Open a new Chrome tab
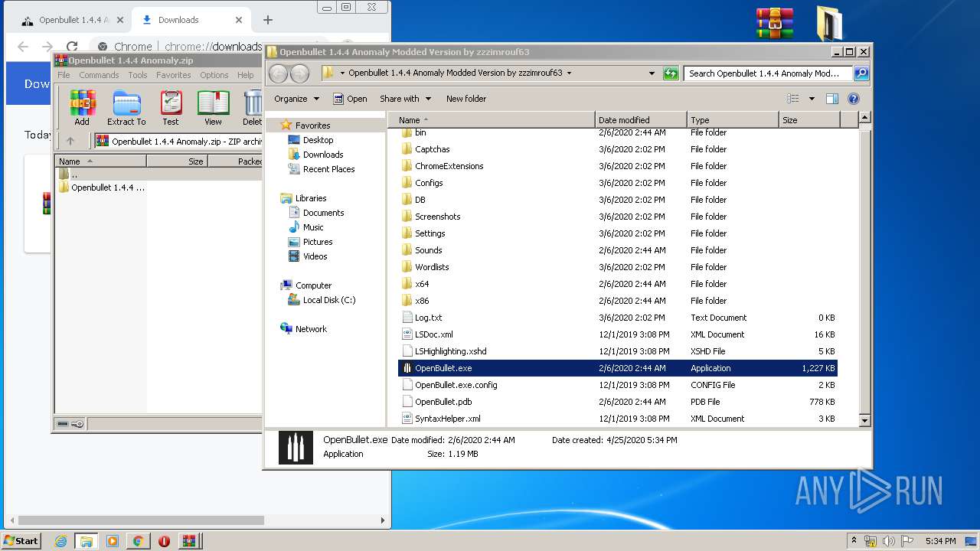 pos(268,20)
